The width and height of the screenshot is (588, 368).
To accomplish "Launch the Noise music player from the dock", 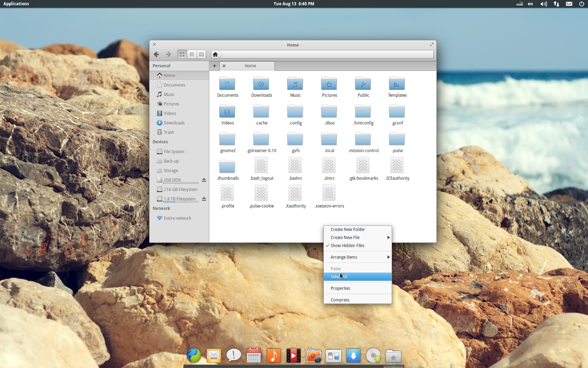I will pyautogui.click(x=273, y=355).
